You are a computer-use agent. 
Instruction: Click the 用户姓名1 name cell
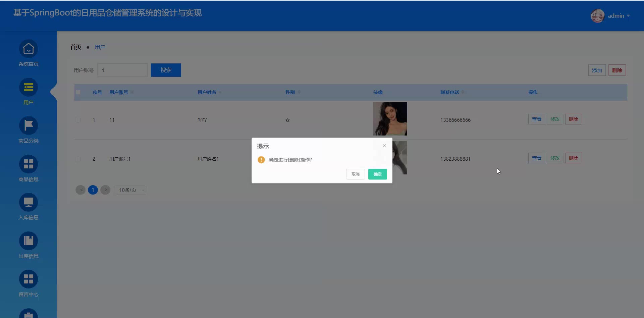(x=208, y=159)
